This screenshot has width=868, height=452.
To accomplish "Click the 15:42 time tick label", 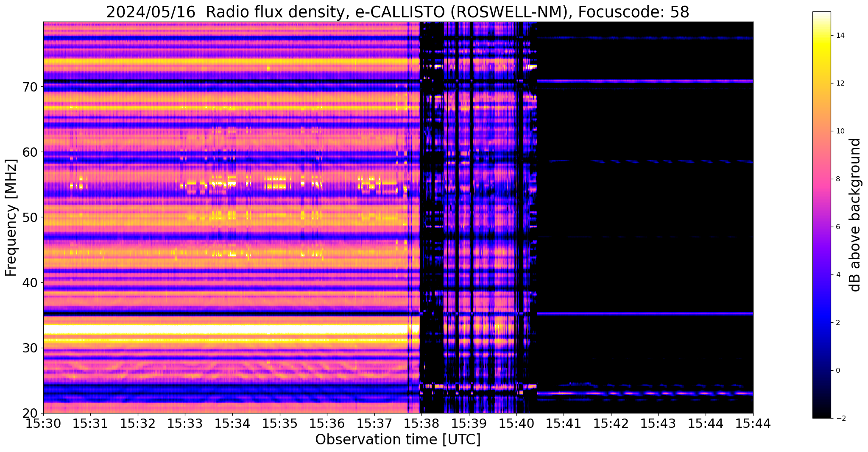I will click(611, 423).
